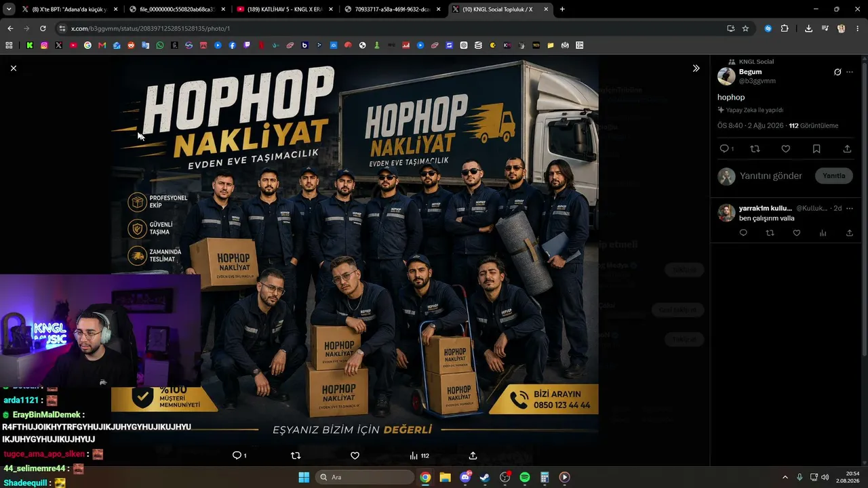Screen dimensions: 868x488
Task: Open Spotify from the taskbar
Action: [x=525, y=477]
